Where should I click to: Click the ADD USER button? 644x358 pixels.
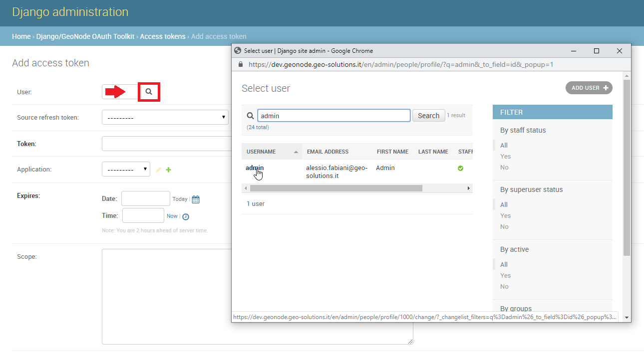point(589,88)
